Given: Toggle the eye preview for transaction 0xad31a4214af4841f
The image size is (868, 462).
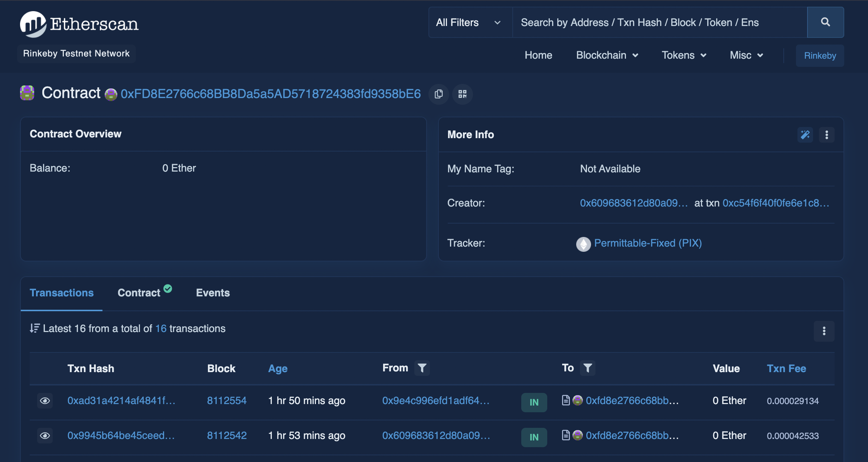Looking at the screenshot, I should click(x=45, y=401).
